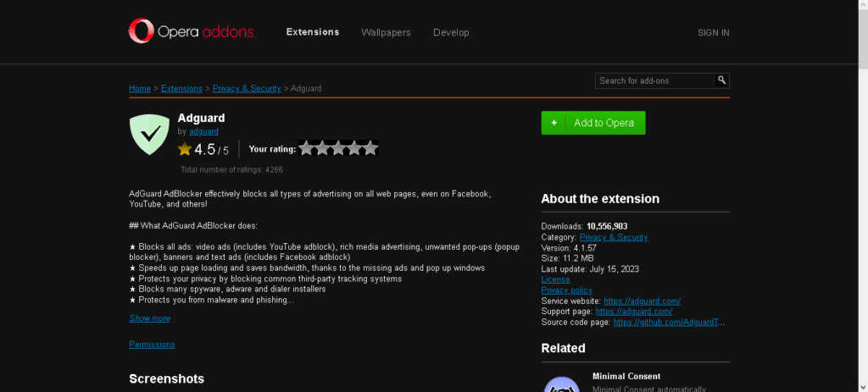Open Privacy & Security breadcrumb link
868x392 pixels.
(247, 88)
